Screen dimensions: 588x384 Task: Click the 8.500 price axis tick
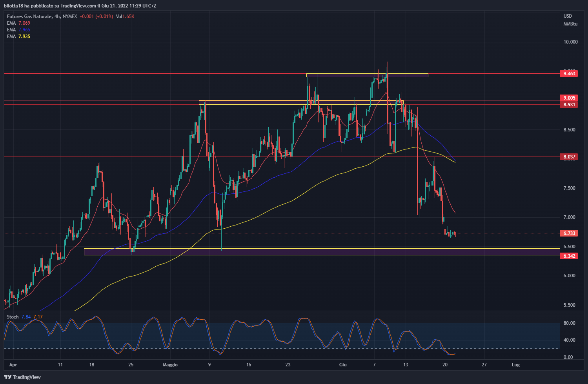tap(569, 130)
